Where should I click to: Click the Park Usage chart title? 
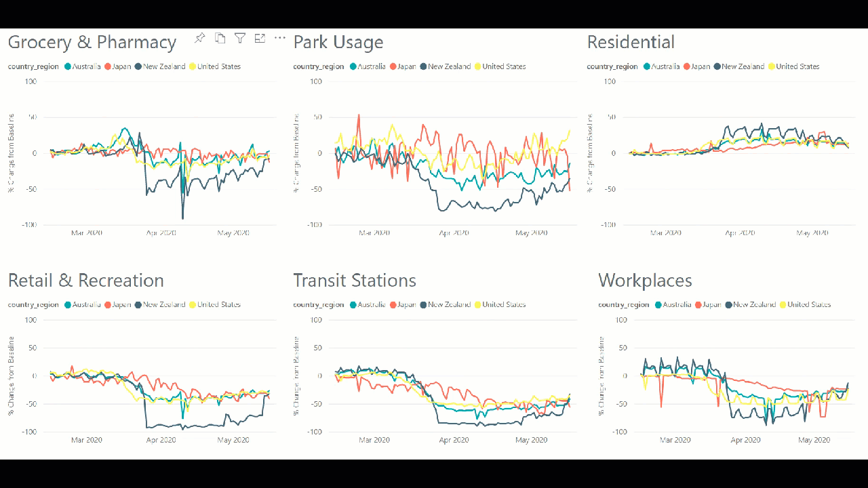point(338,42)
